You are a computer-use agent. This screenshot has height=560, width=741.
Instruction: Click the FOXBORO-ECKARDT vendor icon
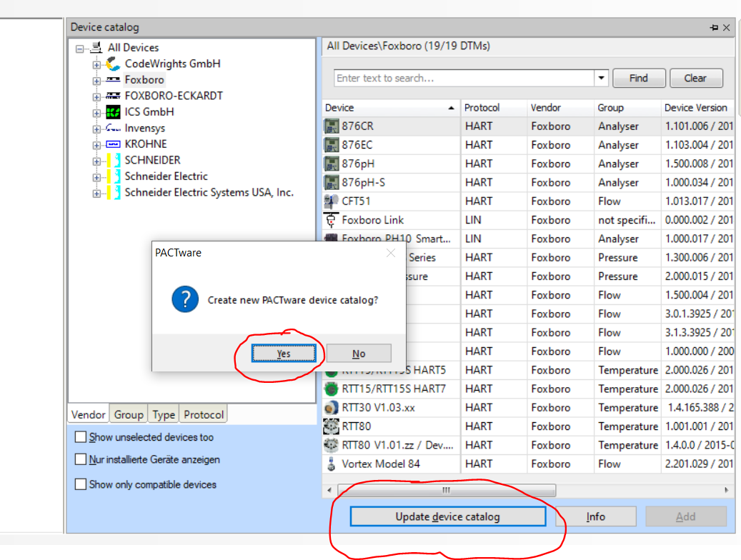click(x=113, y=96)
